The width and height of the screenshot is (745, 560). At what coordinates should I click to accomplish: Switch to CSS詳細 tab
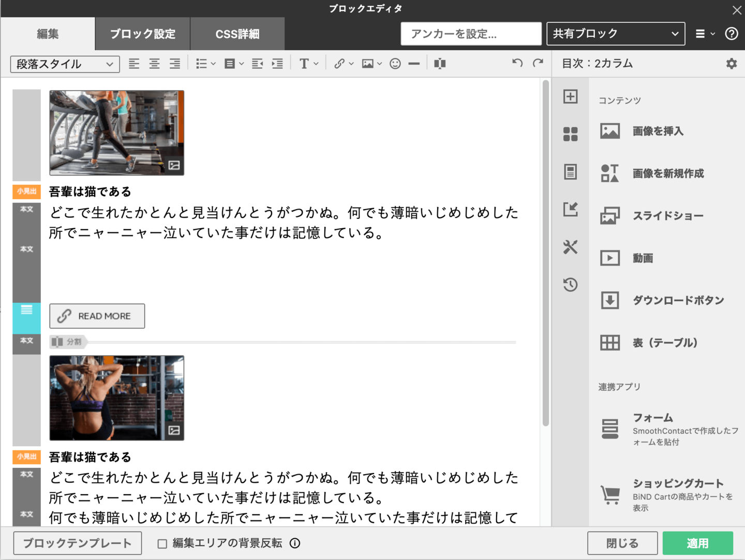coord(237,34)
